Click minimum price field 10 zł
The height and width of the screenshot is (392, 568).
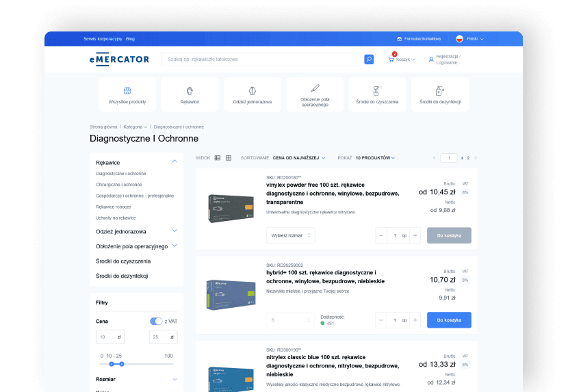pyautogui.click(x=110, y=337)
